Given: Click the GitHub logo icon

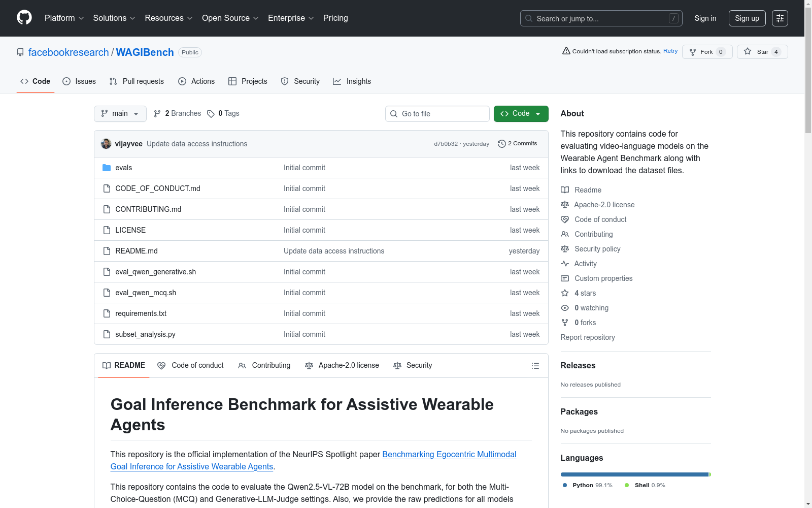Looking at the screenshot, I should coord(24,18).
